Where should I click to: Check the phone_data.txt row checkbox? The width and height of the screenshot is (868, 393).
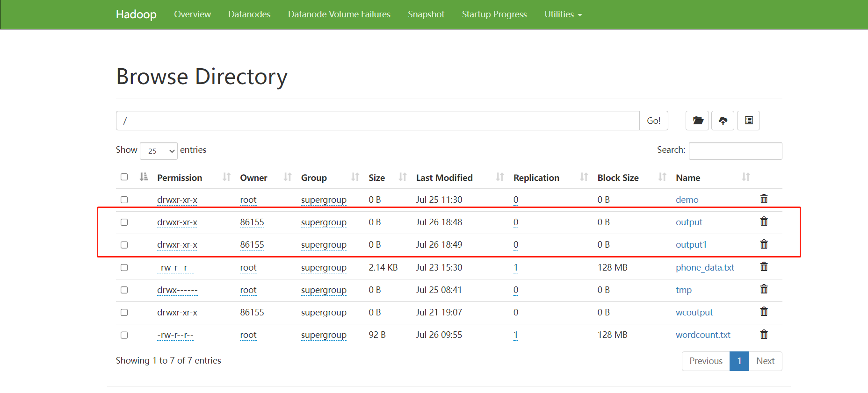pos(124,267)
